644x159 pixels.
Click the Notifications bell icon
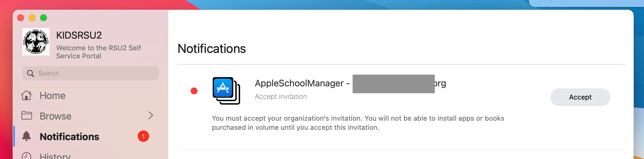26,136
